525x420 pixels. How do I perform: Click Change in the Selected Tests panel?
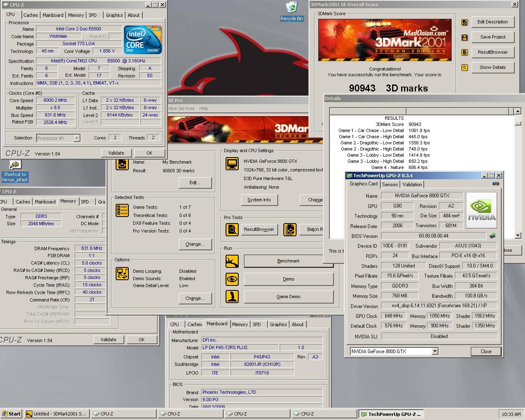[x=195, y=244]
